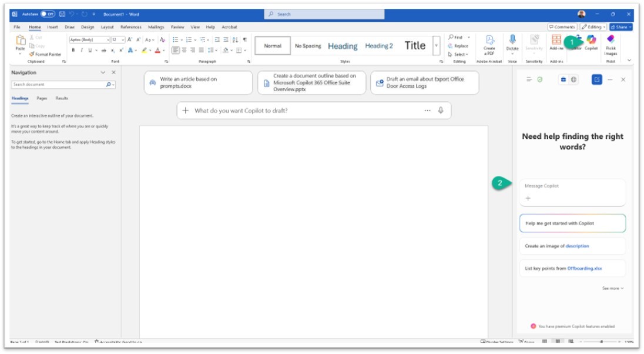644x354 pixels.
Task: Click the Message Copilot input field
Action: (x=572, y=186)
